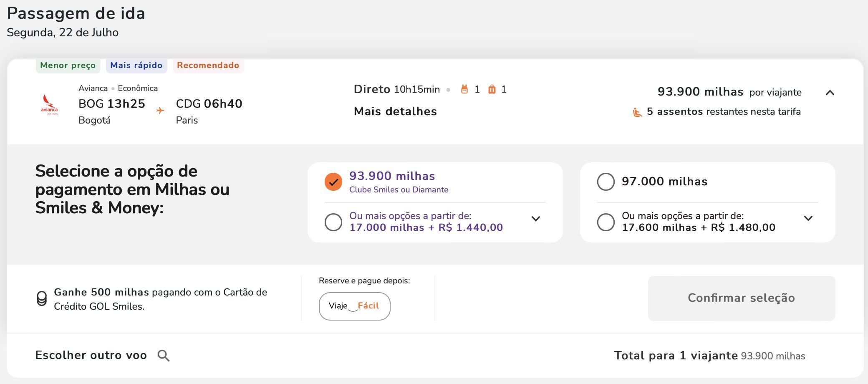Click the coins icon near Ganhe 500 milhas
The image size is (868, 384).
point(42,299)
